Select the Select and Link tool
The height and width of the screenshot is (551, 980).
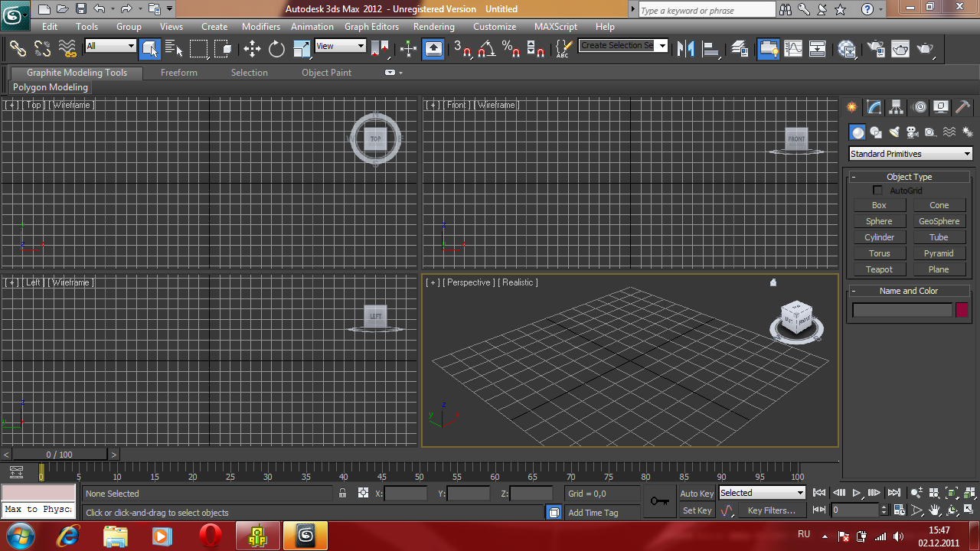(18, 49)
